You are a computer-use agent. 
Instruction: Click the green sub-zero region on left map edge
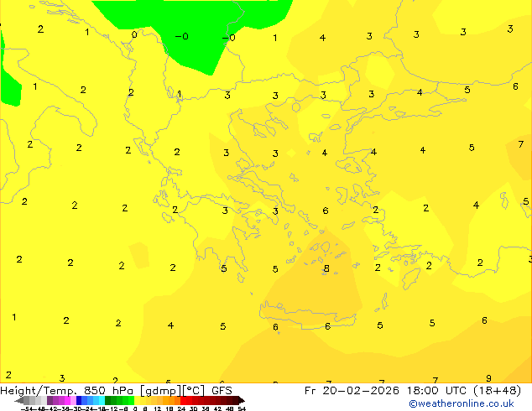tap(10, 88)
